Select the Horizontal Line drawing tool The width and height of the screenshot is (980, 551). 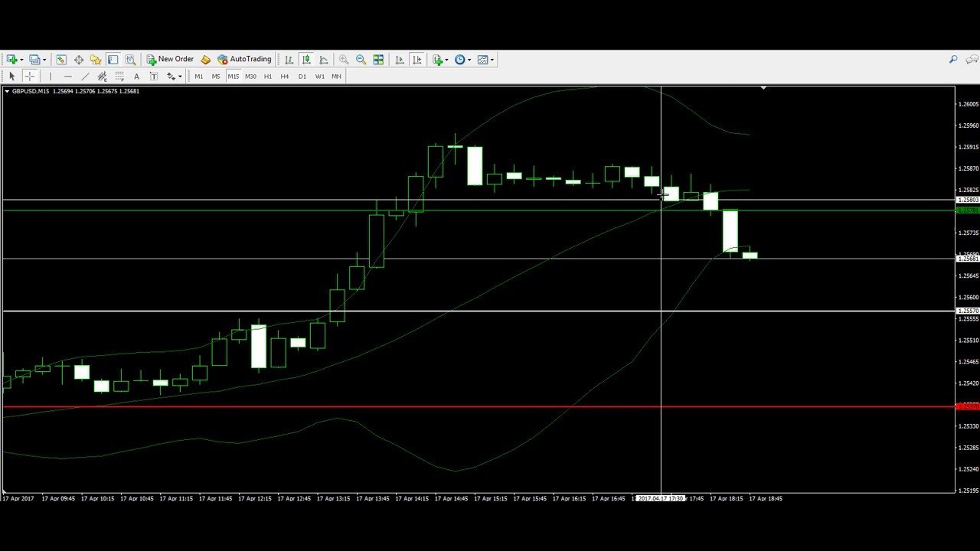[67, 77]
